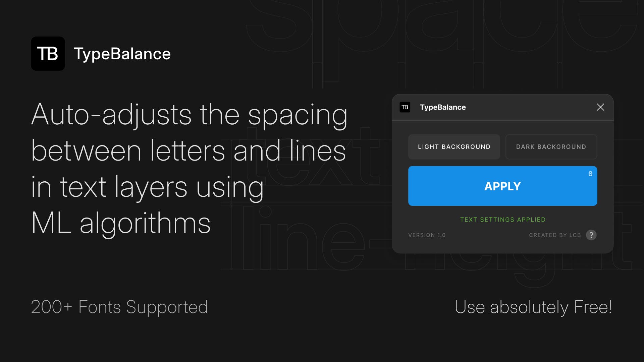The image size is (644, 362).
Task: View the version 1.0 label
Action: (x=426, y=235)
